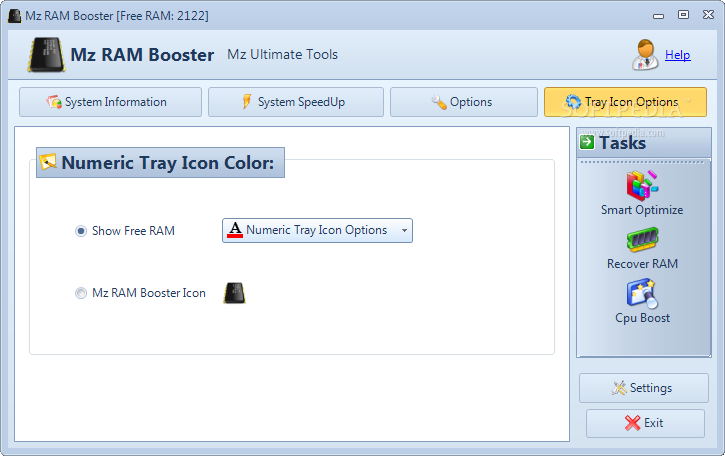725x456 pixels.
Task: Click the green arrow Tasks icon
Action: [587, 142]
